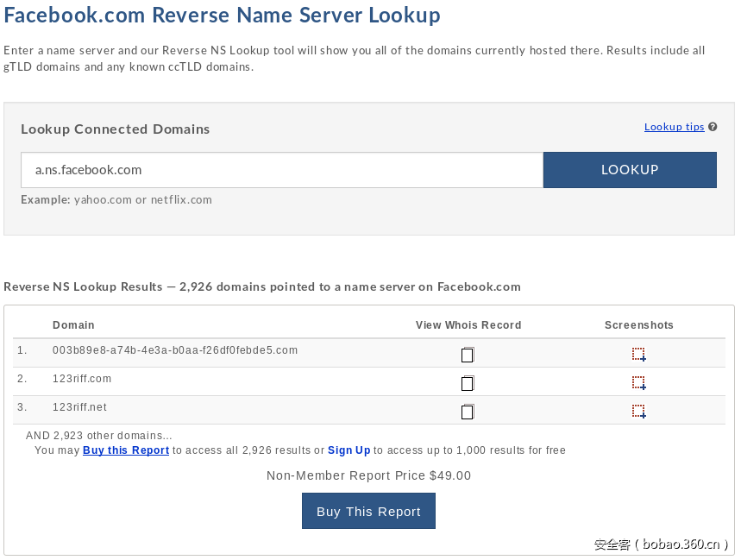Open whois record icon for 123riff.com
The image size is (741, 560).
click(468, 383)
